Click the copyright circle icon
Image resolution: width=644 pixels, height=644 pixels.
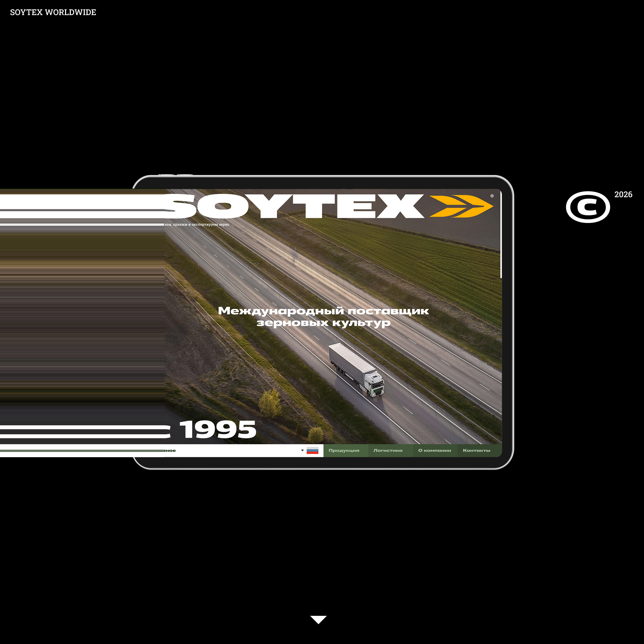pos(588,207)
